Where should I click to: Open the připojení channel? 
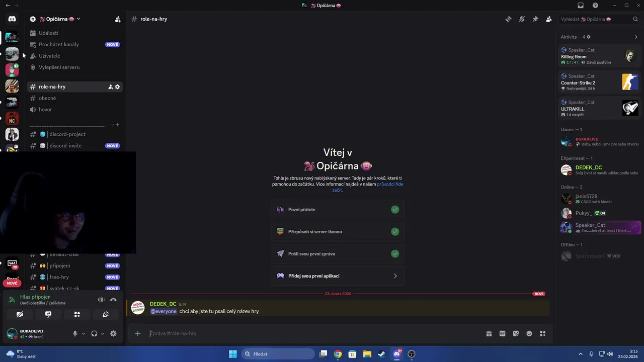[74, 265]
